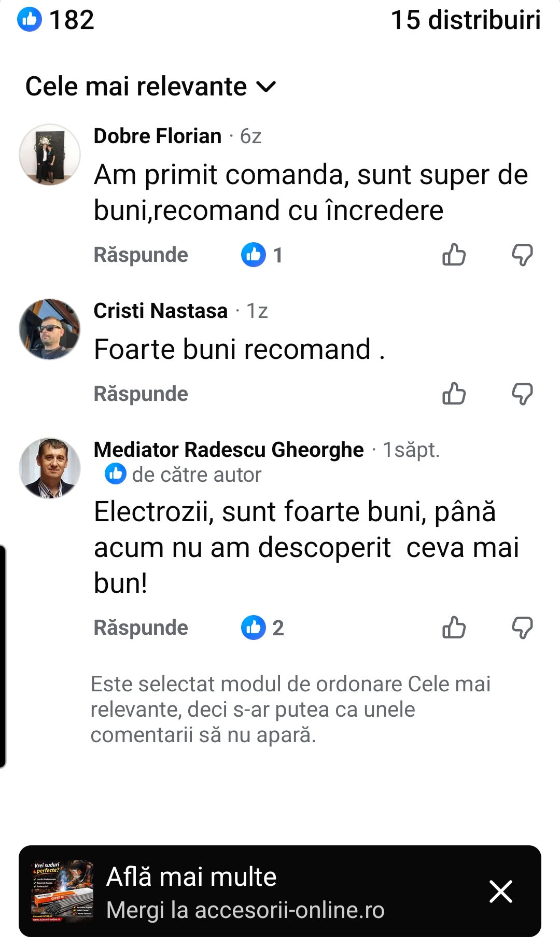View Mediator Radescu Gheorghe's profile photo
This screenshot has width=560, height=947.
(50, 468)
